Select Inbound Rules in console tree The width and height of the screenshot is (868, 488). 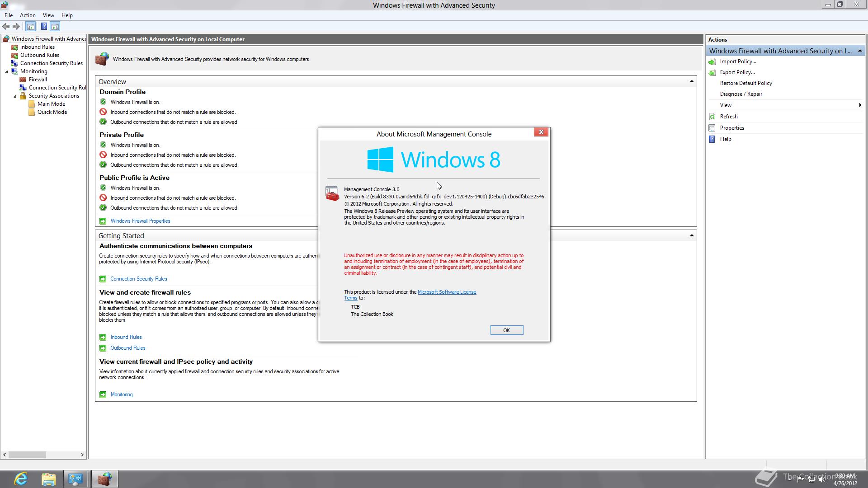point(37,47)
